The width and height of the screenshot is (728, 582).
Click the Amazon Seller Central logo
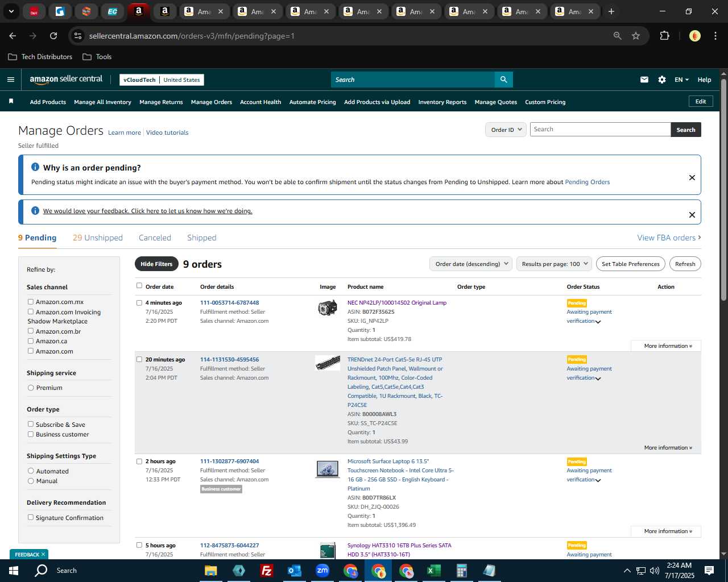(x=66, y=80)
